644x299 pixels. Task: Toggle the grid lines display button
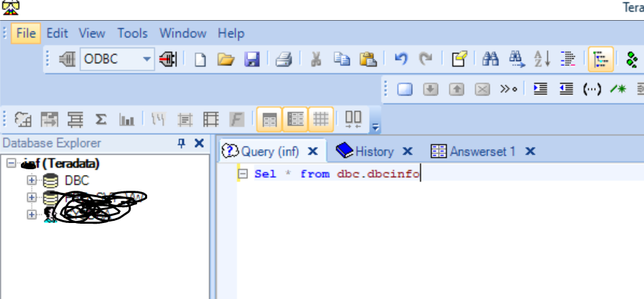click(321, 119)
